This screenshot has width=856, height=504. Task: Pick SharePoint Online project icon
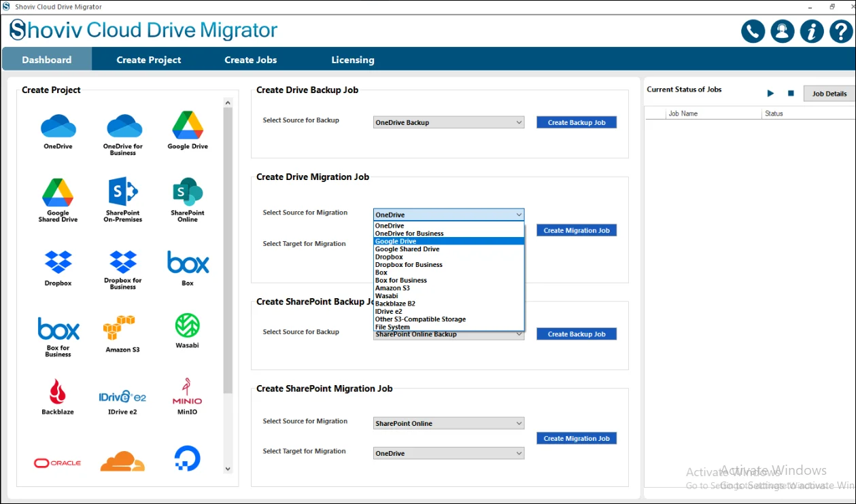[x=188, y=192]
